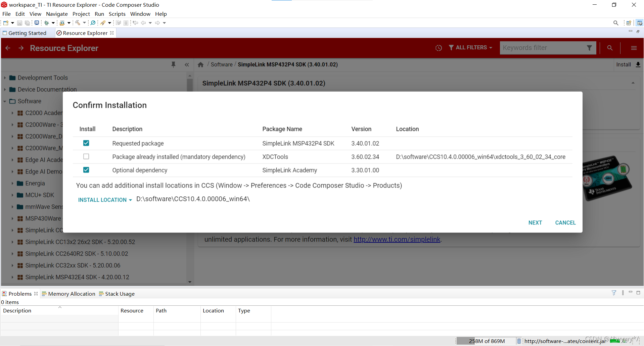The width and height of the screenshot is (644, 346).
Task: Select the MCU+ SDK tree item
Action: point(40,195)
